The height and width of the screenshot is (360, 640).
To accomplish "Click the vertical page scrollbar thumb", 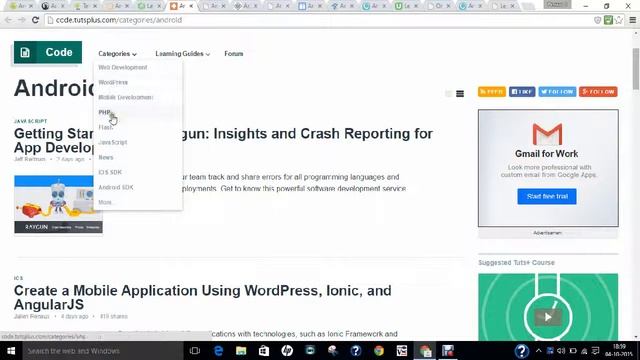I will [x=636, y=69].
